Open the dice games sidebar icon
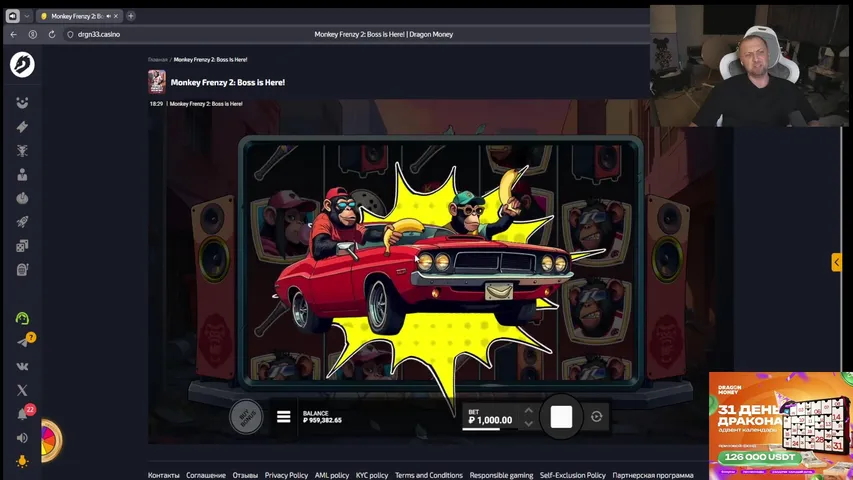 click(x=22, y=246)
